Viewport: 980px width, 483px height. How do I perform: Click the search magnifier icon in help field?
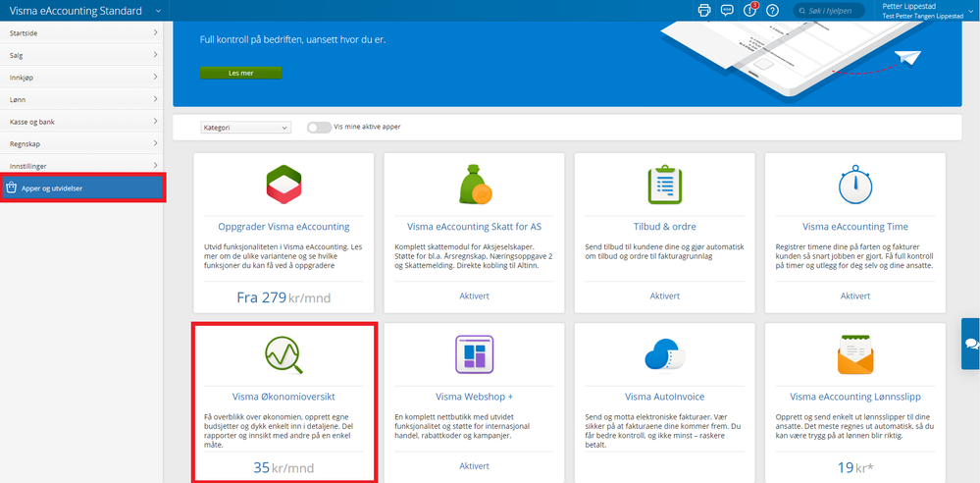803,11
